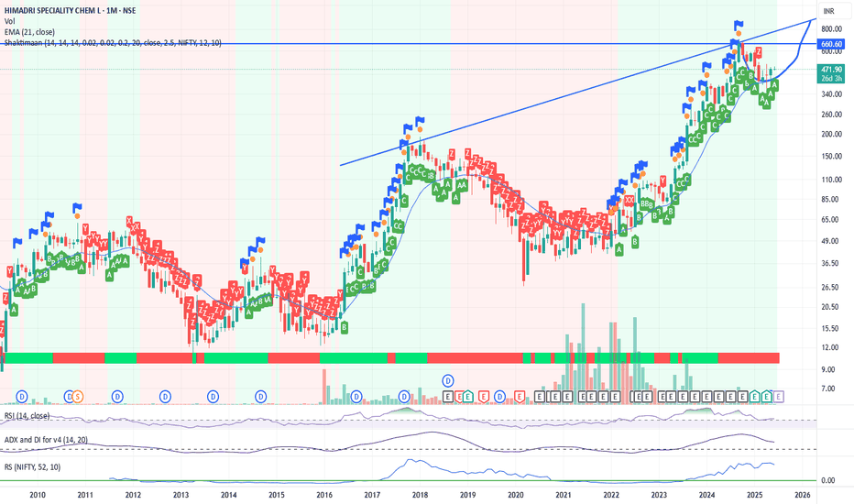The width and height of the screenshot is (854, 504).
Task: Open the dividend D marker between 2017 and 2018
Action: tap(404, 397)
